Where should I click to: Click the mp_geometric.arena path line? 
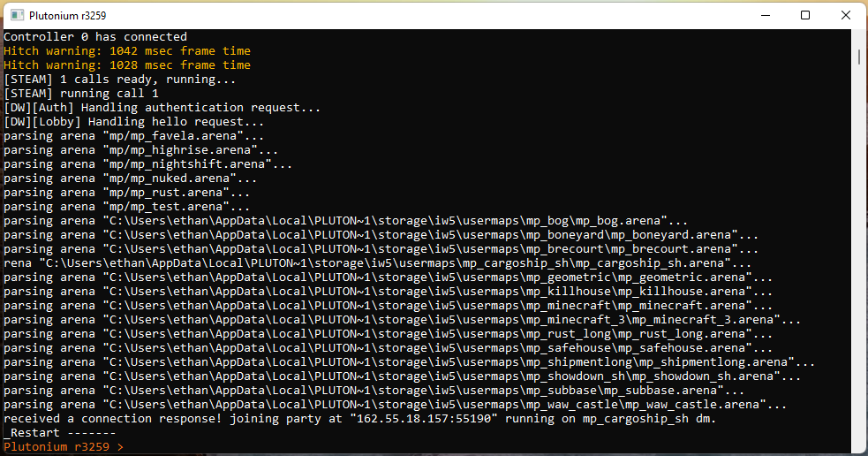(x=388, y=277)
